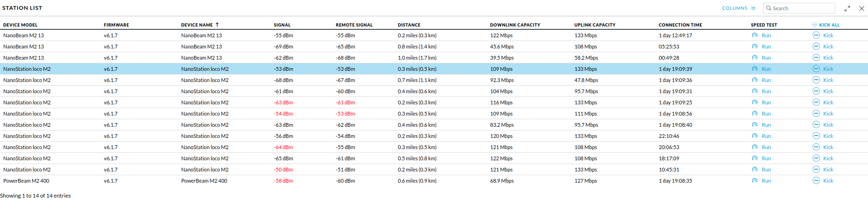Click the 127 Mbps uplink capacity cell
Viewport: 868px width, 212px height.
[x=586, y=181]
